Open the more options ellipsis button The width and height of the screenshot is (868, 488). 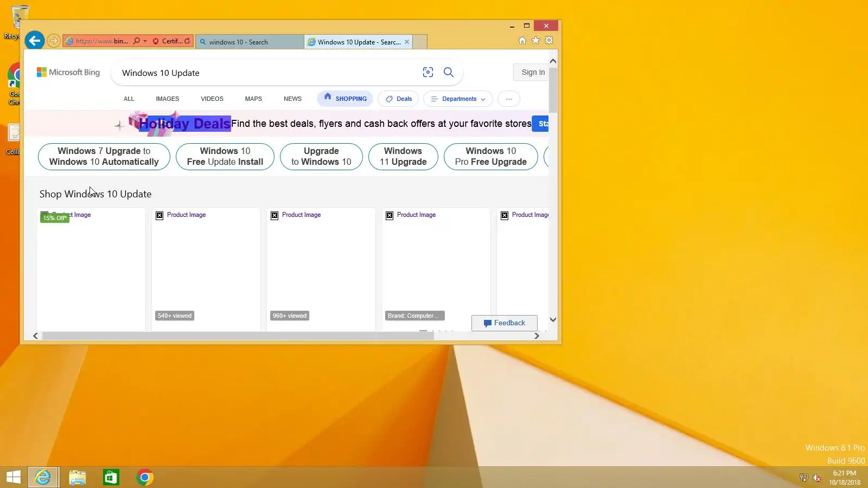coord(509,99)
